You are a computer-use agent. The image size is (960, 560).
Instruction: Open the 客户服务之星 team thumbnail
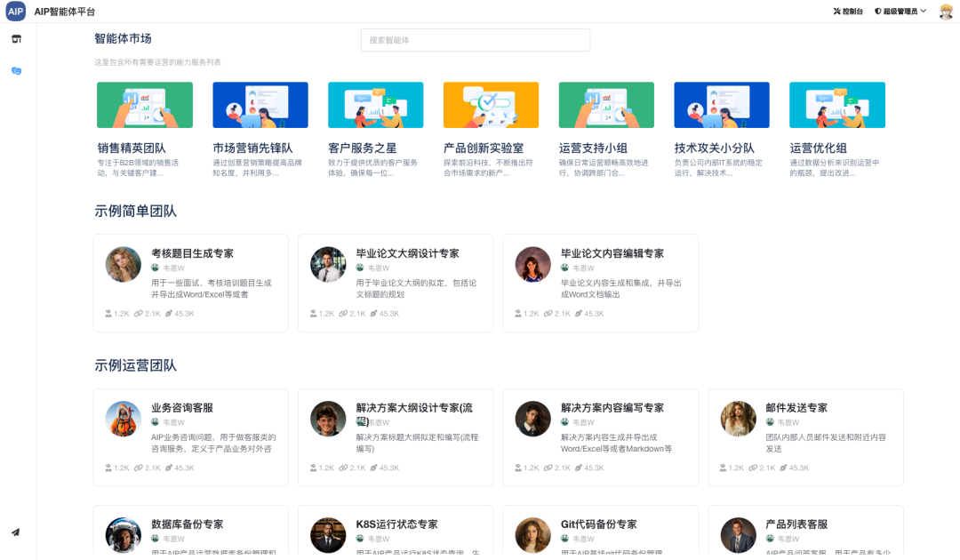pos(376,105)
